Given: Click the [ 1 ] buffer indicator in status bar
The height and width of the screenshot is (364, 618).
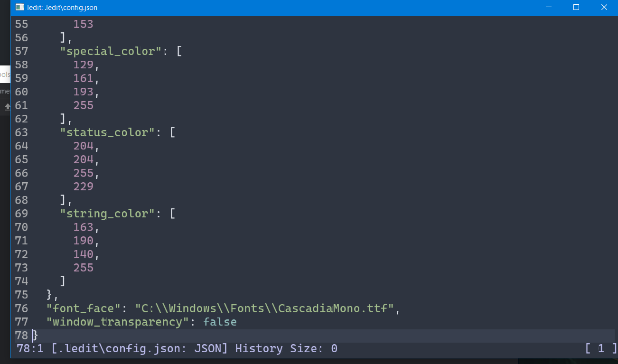Looking at the screenshot, I should coord(601,349).
